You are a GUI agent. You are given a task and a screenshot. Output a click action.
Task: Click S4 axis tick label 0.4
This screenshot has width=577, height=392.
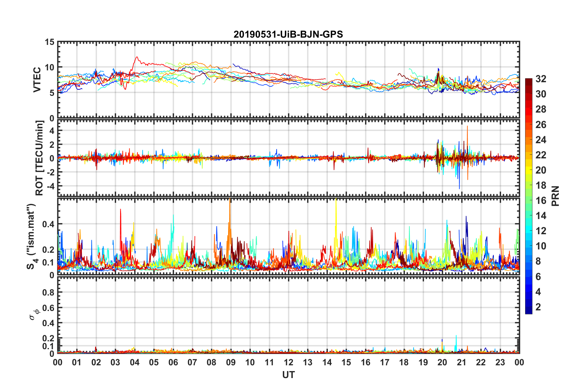point(49,224)
